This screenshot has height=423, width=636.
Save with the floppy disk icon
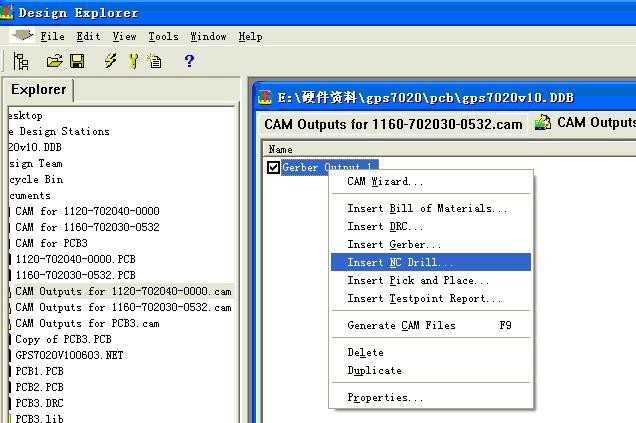point(77,61)
